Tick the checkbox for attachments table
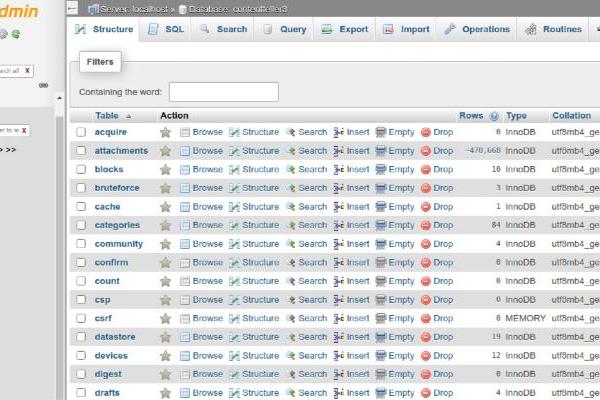This screenshot has width=600, height=400. tap(81, 150)
